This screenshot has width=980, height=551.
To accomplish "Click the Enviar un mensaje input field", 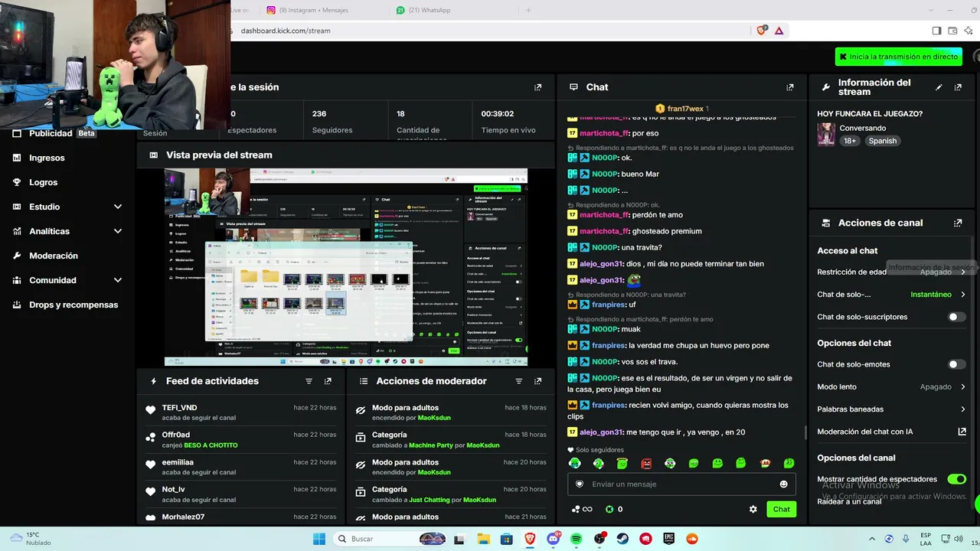I will 681,484.
